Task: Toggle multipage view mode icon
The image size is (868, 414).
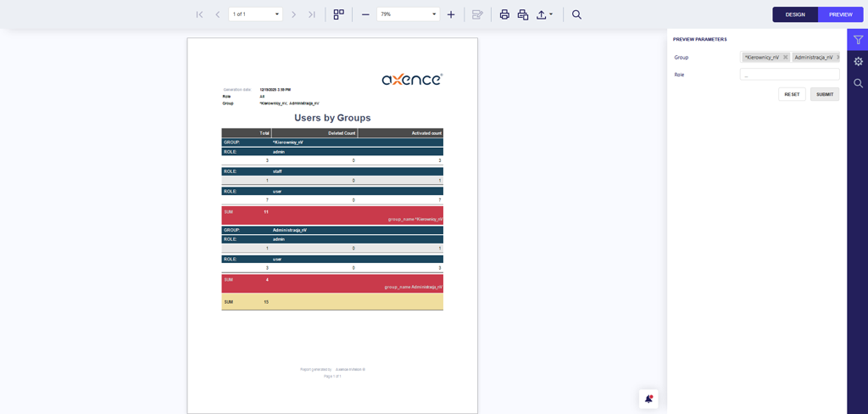Action: click(x=339, y=15)
